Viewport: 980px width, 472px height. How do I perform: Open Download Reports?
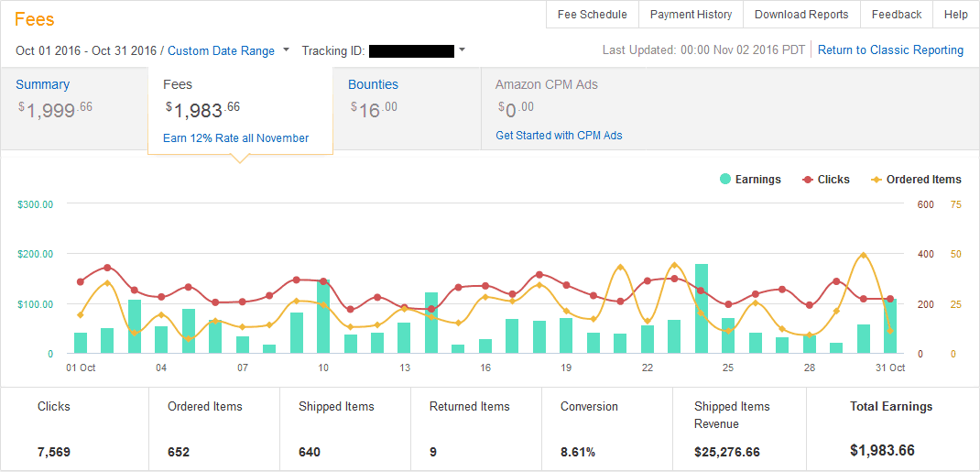(800, 15)
